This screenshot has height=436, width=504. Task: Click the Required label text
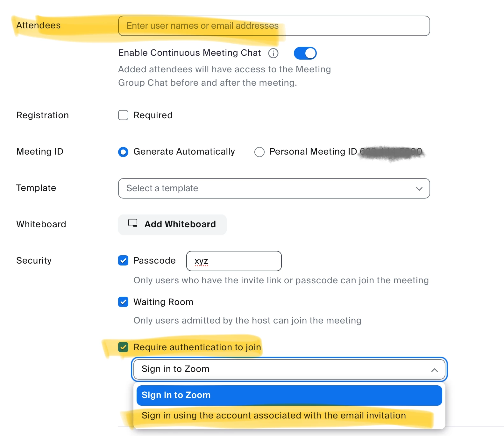pos(153,115)
